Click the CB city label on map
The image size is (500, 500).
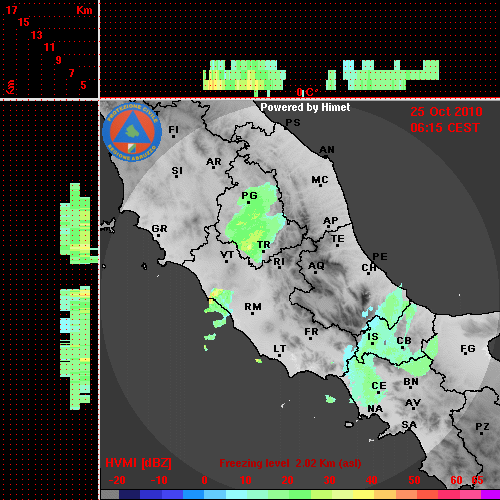404,341
